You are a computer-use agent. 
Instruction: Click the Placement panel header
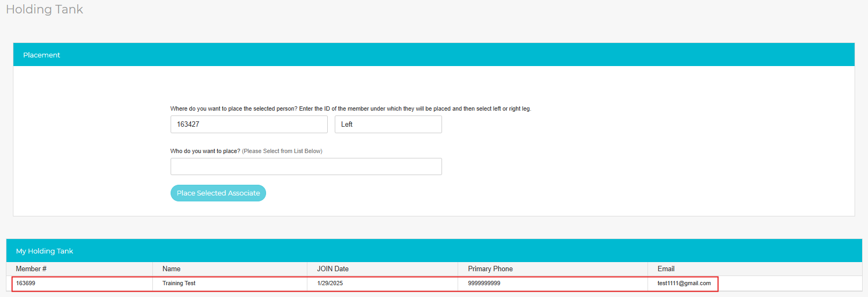433,55
